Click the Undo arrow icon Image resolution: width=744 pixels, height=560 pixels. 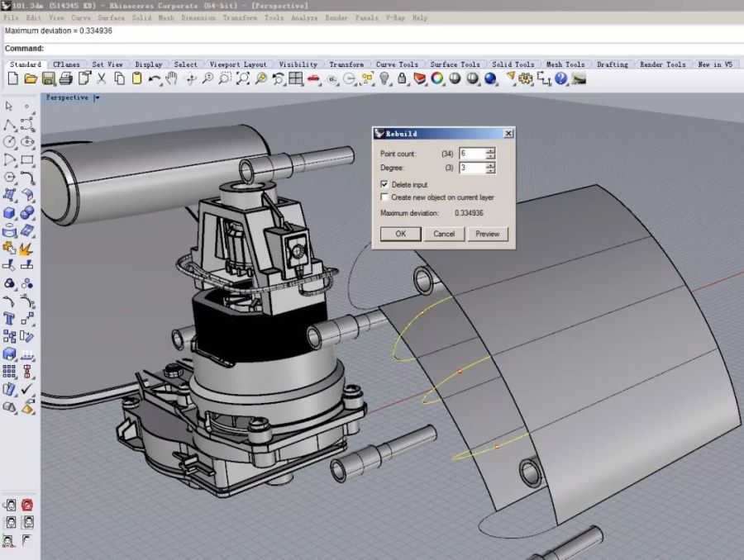[x=155, y=78]
